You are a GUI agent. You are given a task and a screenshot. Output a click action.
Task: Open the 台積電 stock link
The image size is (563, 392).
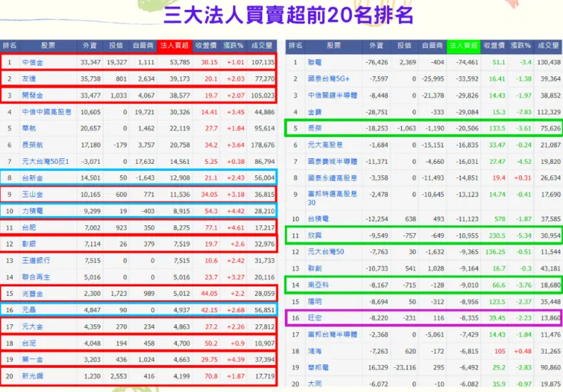318,219
